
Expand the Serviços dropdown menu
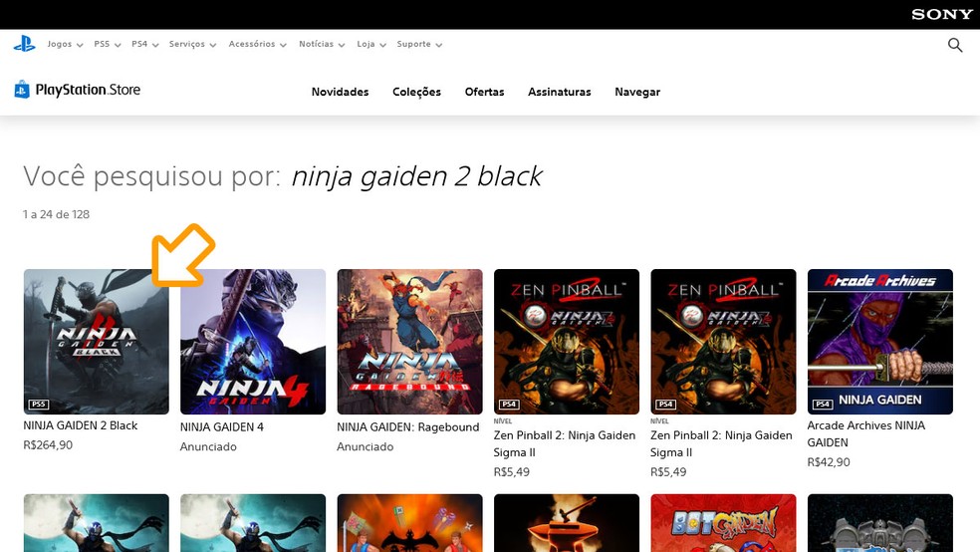192,45
